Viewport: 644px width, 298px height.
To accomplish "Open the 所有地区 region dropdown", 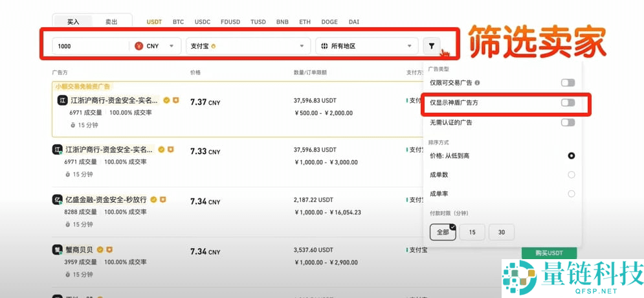I will pos(367,46).
